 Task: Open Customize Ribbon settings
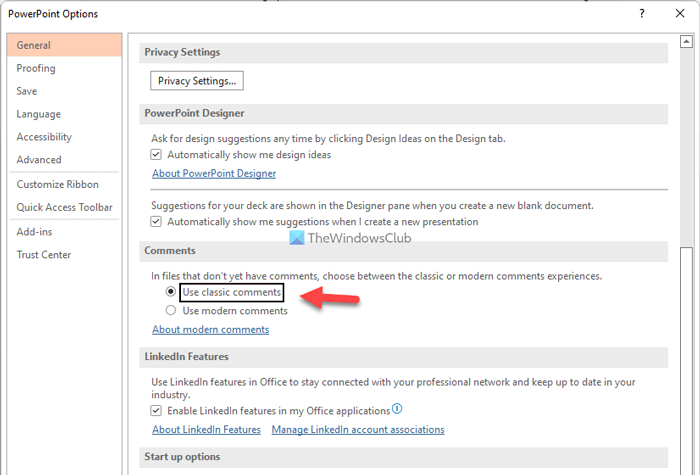click(x=57, y=184)
